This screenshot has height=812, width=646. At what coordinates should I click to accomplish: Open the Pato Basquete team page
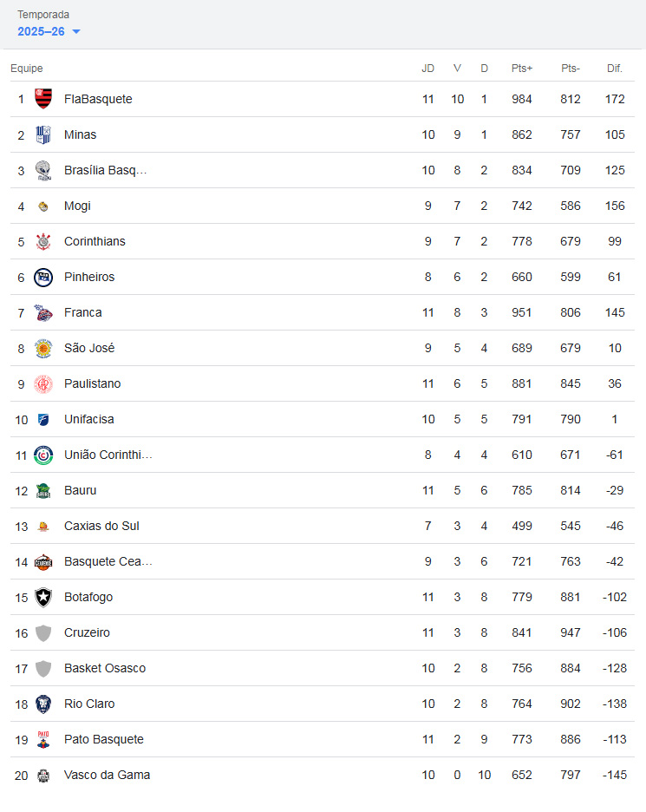[103, 739]
